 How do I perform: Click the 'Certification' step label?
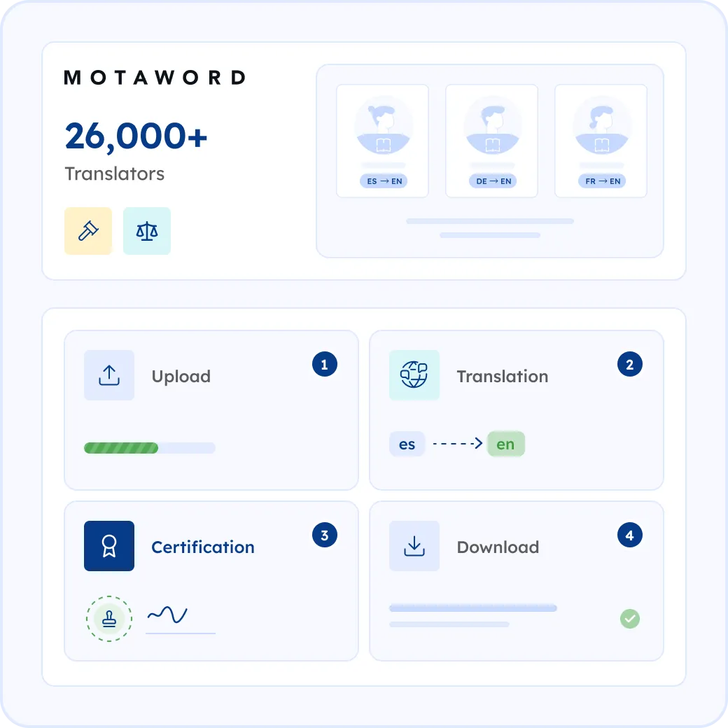coord(203,547)
